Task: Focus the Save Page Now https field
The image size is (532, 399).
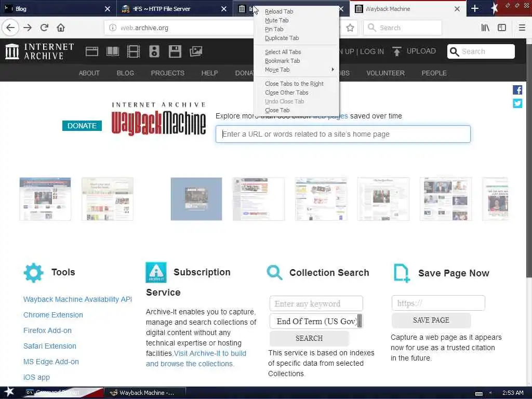Action: (x=438, y=303)
